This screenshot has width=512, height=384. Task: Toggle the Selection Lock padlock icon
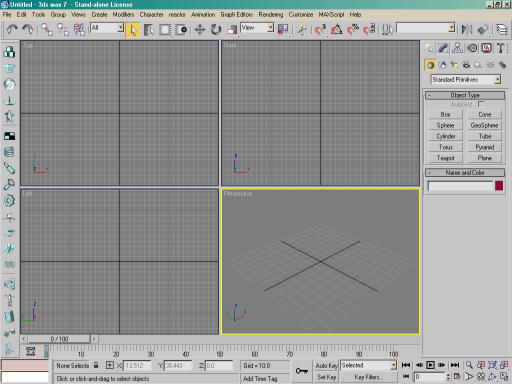click(96, 365)
